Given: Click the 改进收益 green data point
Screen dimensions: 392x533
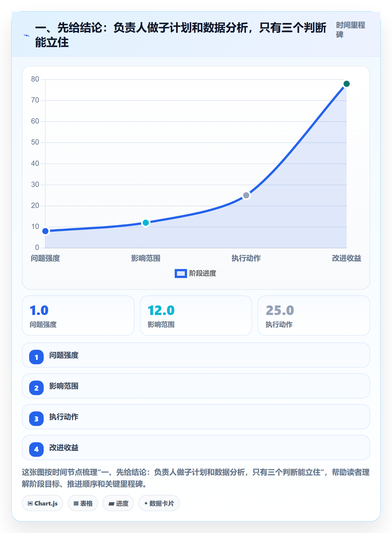Looking at the screenshot, I should 346,84.
